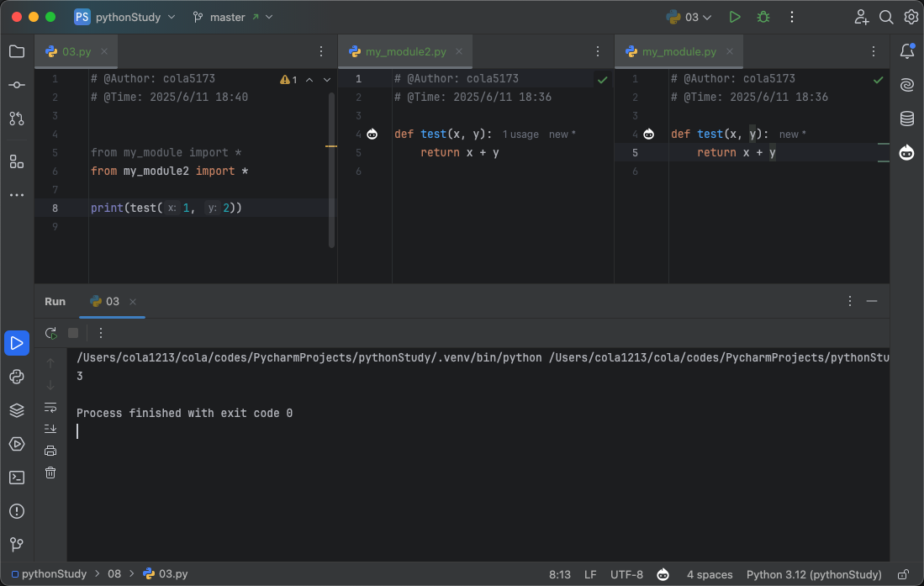Image resolution: width=924 pixels, height=586 pixels.
Task: Run configuration 03 with the green play button
Action: [734, 17]
